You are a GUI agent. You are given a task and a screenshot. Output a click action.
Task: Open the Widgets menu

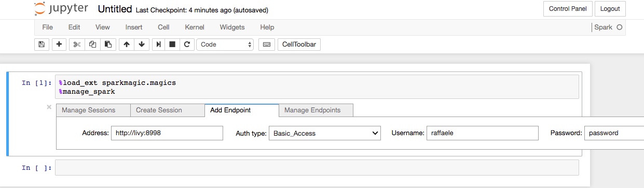click(232, 27)
